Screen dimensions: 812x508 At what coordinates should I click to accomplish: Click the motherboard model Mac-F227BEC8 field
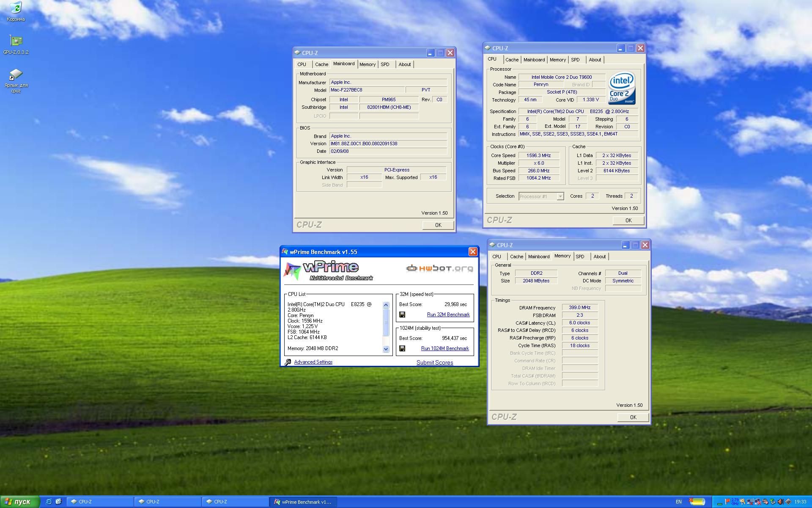[367, 90]
